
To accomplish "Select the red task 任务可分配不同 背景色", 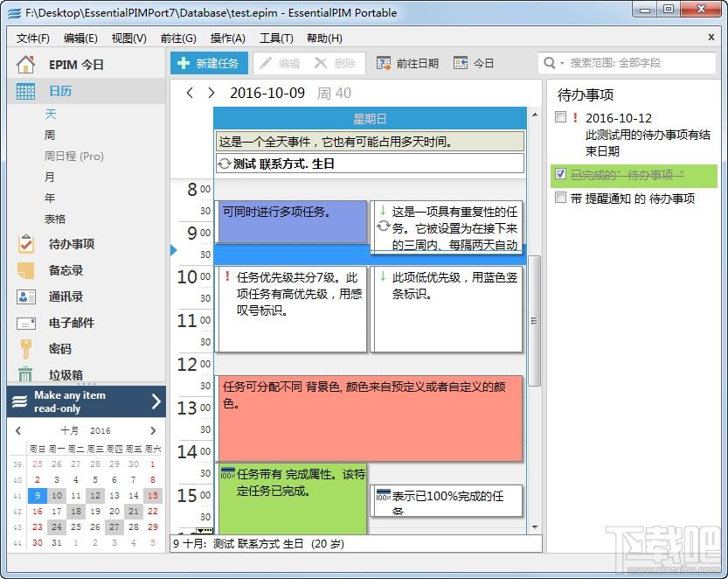I will [x=370, y=418].
